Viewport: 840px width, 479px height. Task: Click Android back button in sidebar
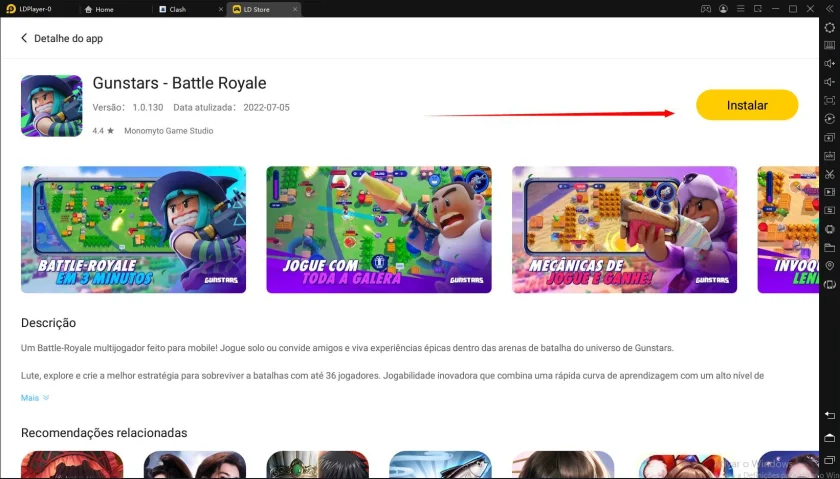(x=829, y=415)
